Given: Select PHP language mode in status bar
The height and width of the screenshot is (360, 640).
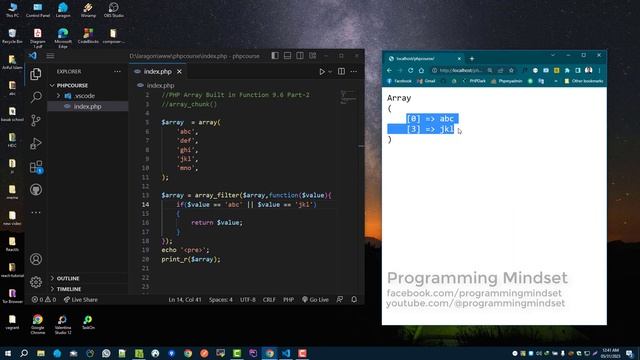Looking at the screenshot, I should (x=289, y=300).
